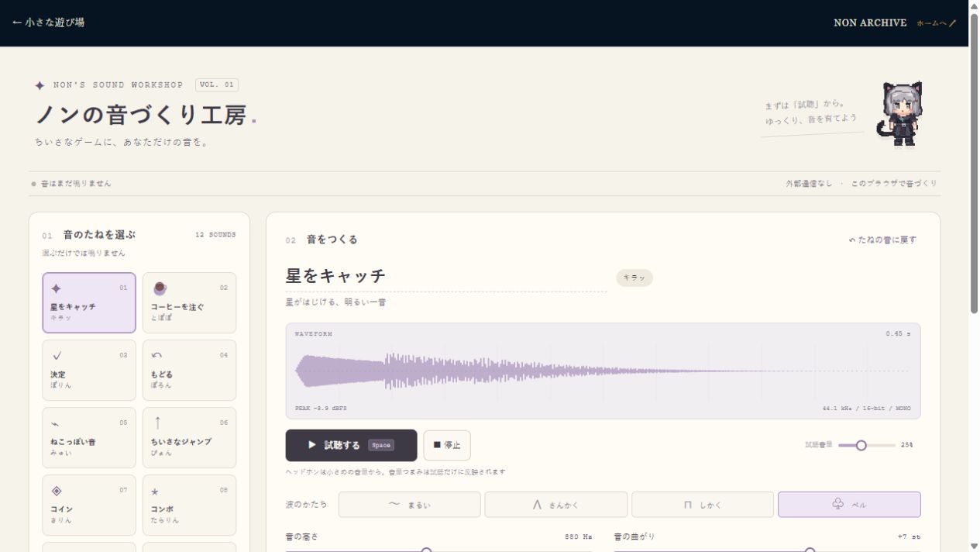Play the preview with 試聴する

click(351, 445)
